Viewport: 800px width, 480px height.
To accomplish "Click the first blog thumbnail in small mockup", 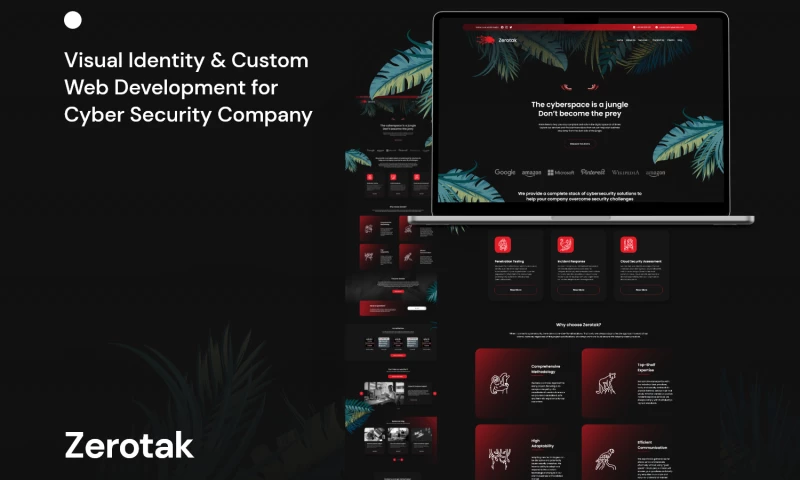I will coord(374,435).
